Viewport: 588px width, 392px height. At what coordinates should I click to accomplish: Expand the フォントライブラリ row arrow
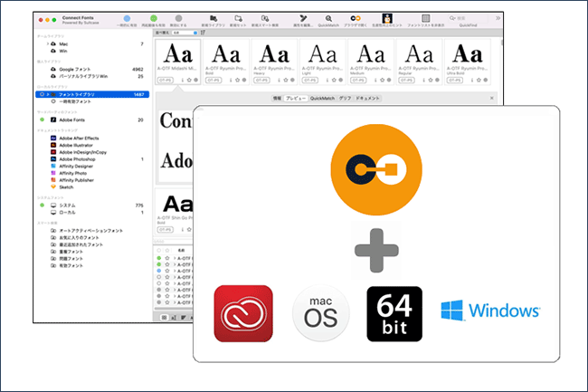click(48, 94)
